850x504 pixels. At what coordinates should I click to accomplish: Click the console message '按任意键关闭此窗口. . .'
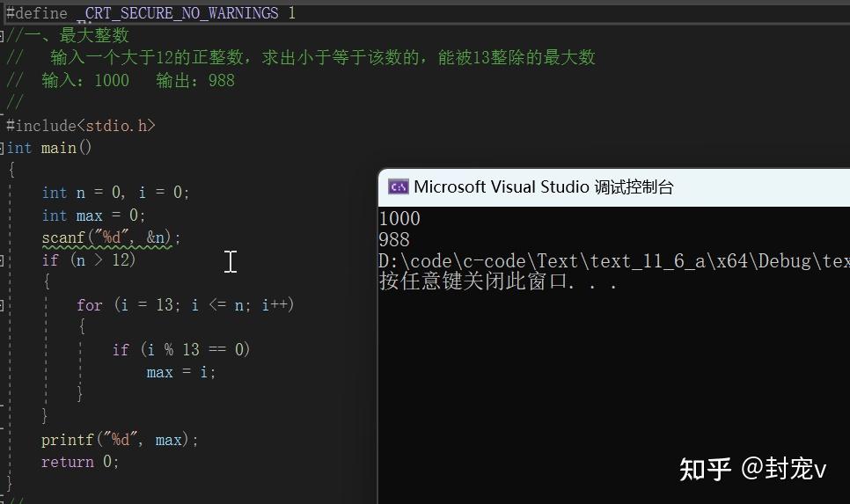[498, 281]
